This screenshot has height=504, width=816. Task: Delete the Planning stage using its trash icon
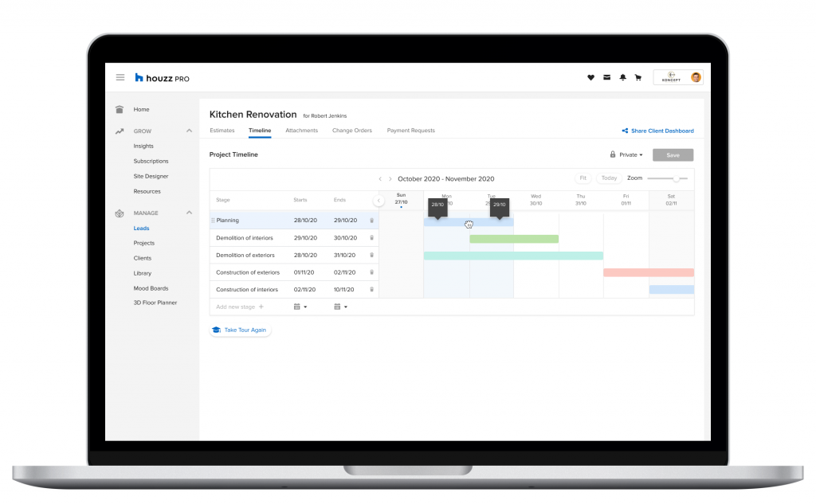[371, 220]
